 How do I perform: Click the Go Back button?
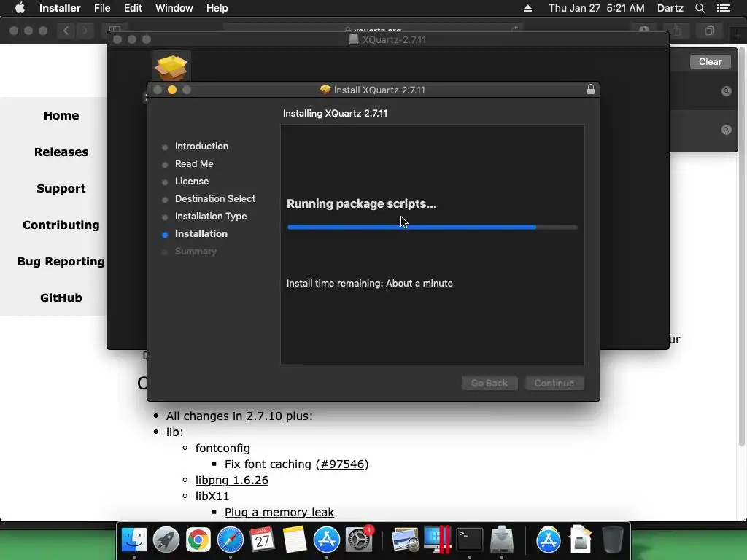pyautogui.click(x=489, y=383)
